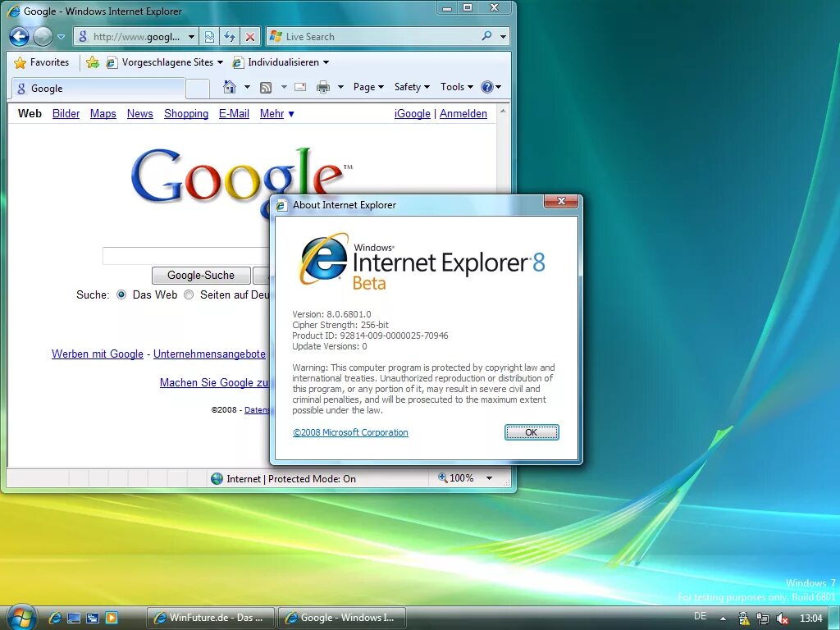Open Werben mit Google link

(x=98, y=354)
